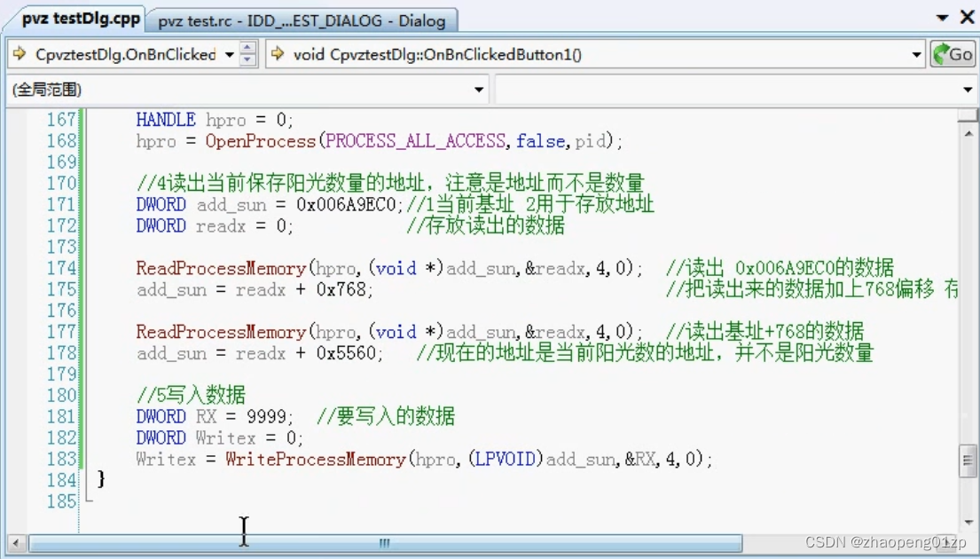This screenshot has height=559, width=980.
Task: Click closing brace on line 184
Action: tap(101, 480)
